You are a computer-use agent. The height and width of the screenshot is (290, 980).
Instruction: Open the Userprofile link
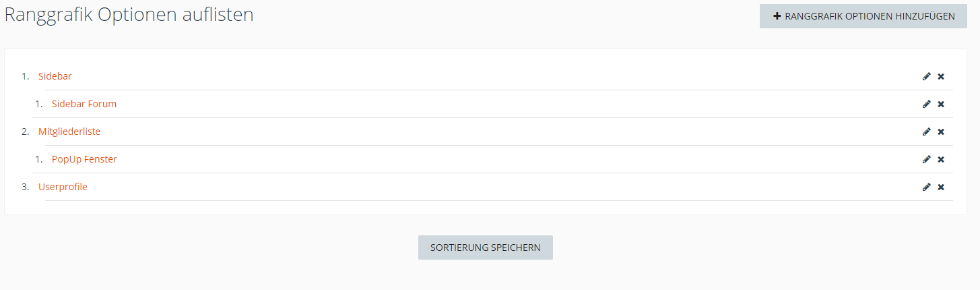pos(63,187)
